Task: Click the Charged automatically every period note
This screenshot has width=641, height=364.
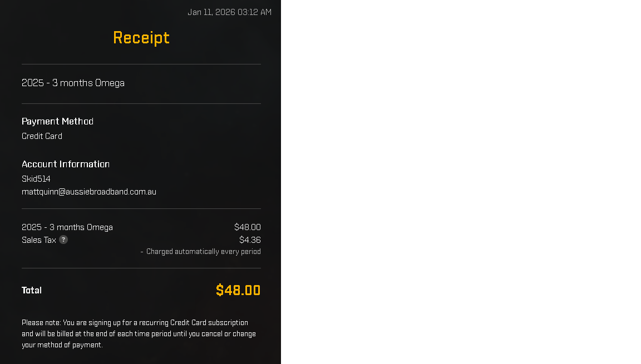Action: (x=204, y=251)
